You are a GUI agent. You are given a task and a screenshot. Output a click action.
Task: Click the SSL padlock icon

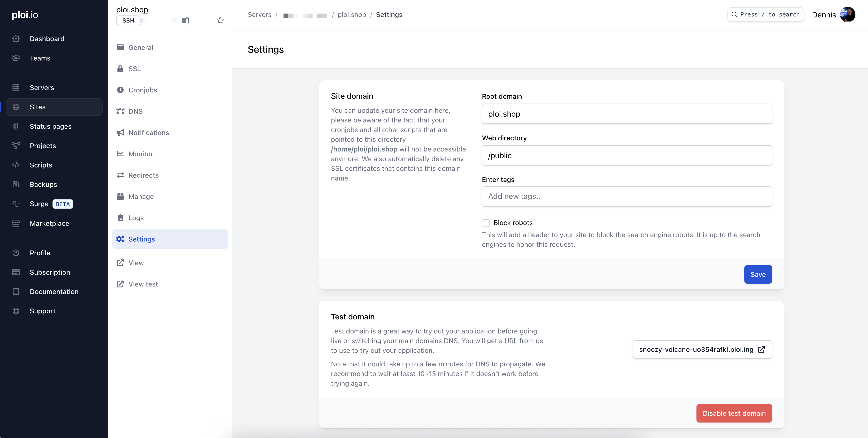pyautogui.click(x=120, y=69)
